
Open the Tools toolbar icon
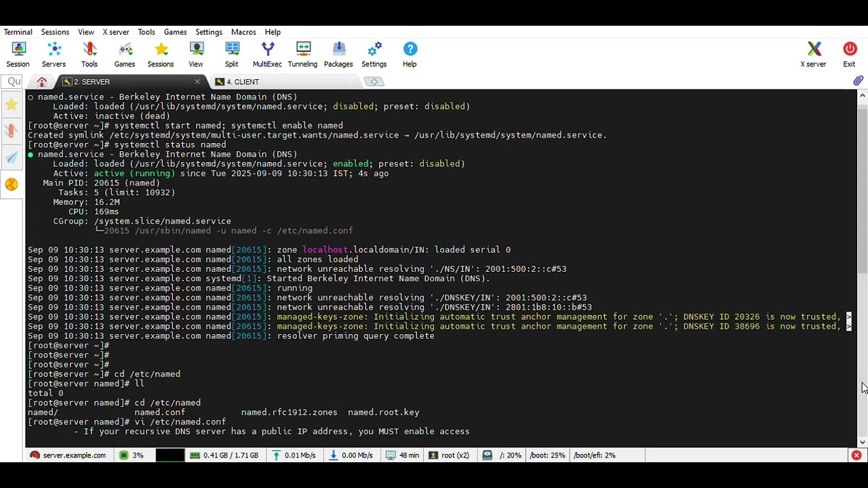coord(90,54)
